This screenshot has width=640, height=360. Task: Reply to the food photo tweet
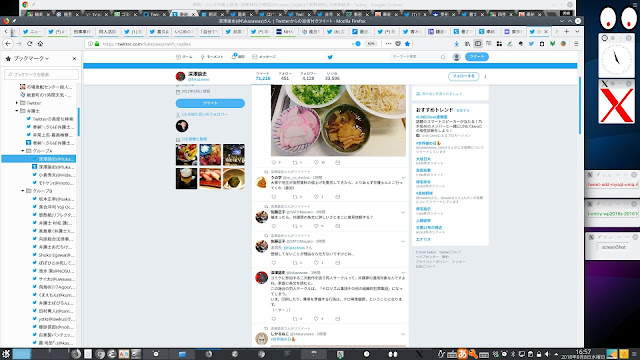[274, 162]
